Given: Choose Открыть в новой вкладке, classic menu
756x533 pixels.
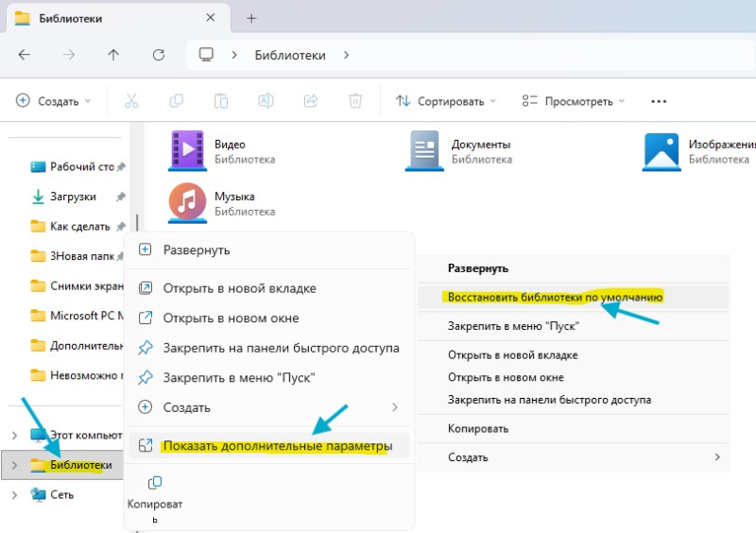Looking at the screenshot, I should [x=574, y=355].
